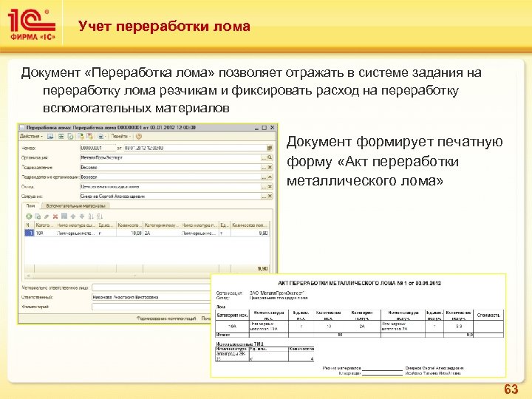Image resolution: width=532 pixels, height=399 pixels.
Task: Click the N column header in the table
Action: [x=29, y=225]
